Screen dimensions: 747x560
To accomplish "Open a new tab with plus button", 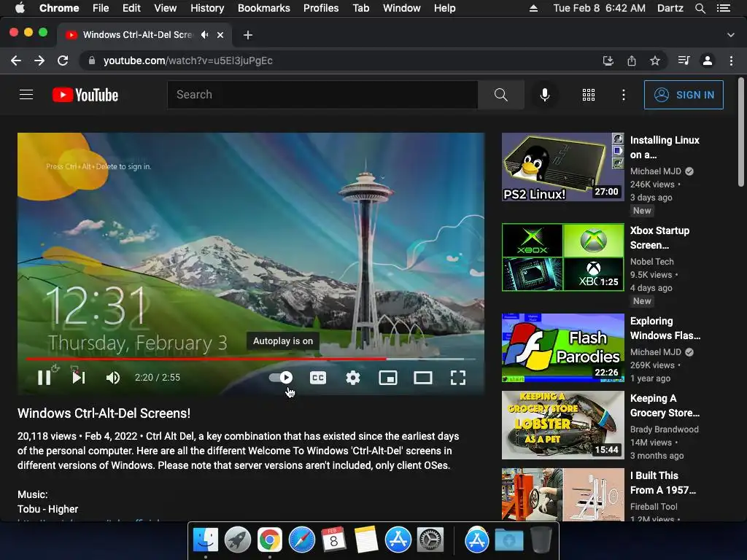I will click(248, 35).
